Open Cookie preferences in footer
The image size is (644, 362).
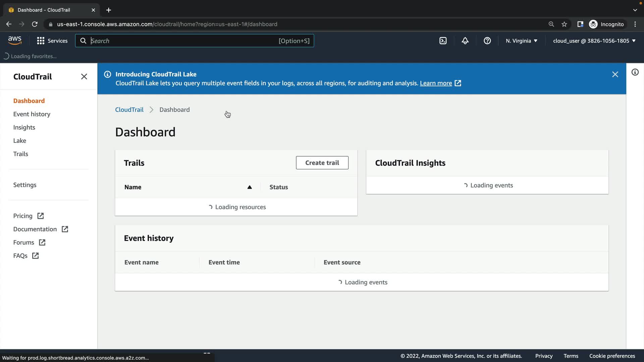pyautogui.click(x=612, y=356)
